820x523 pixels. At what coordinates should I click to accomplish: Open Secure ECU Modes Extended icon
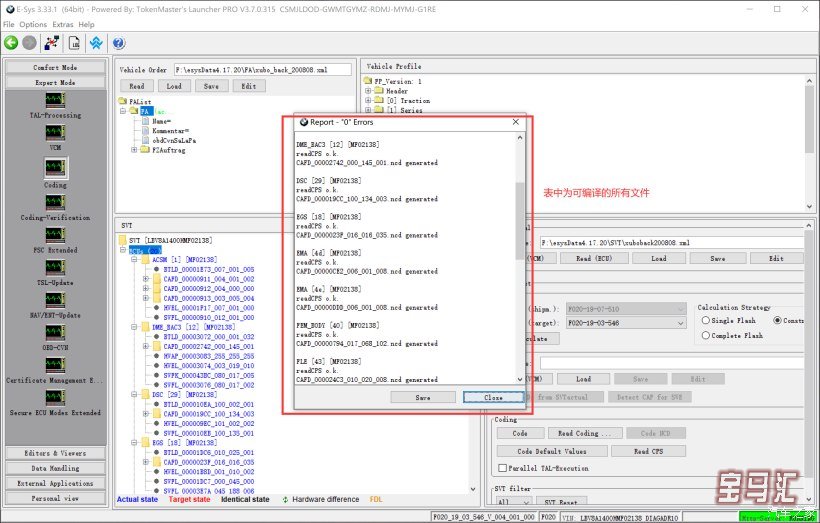(55, 397)
